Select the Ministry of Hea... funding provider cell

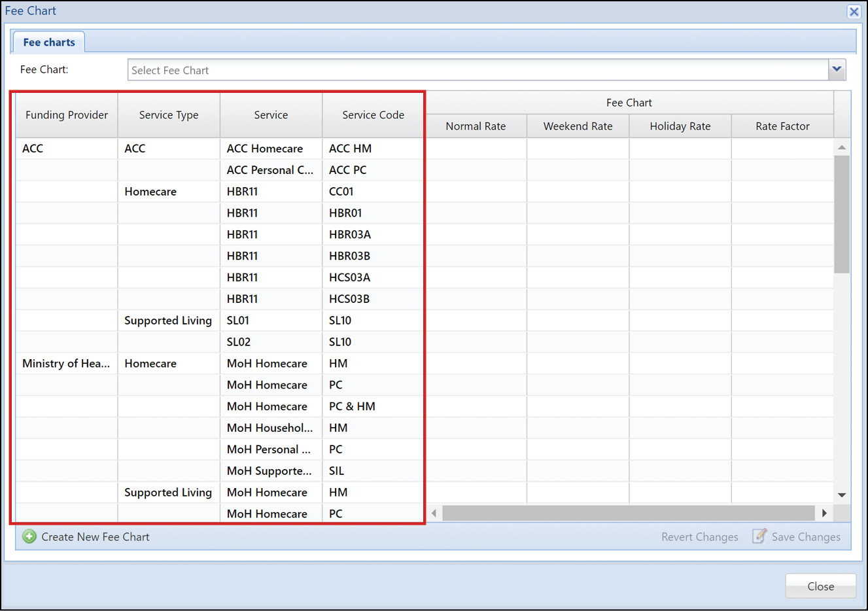click(x=66, y=364)
